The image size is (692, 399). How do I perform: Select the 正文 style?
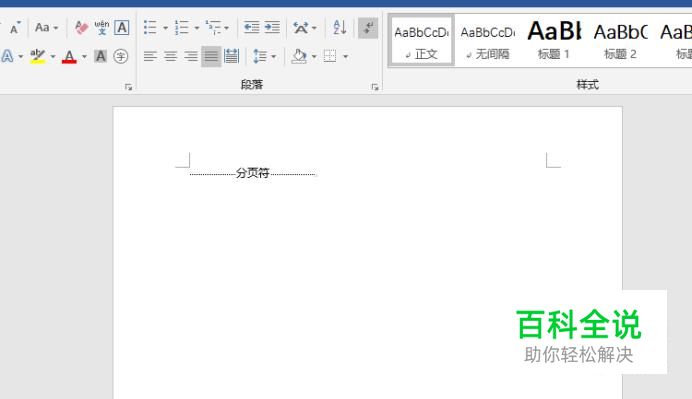pyautogui.click(x=421, y=41)
